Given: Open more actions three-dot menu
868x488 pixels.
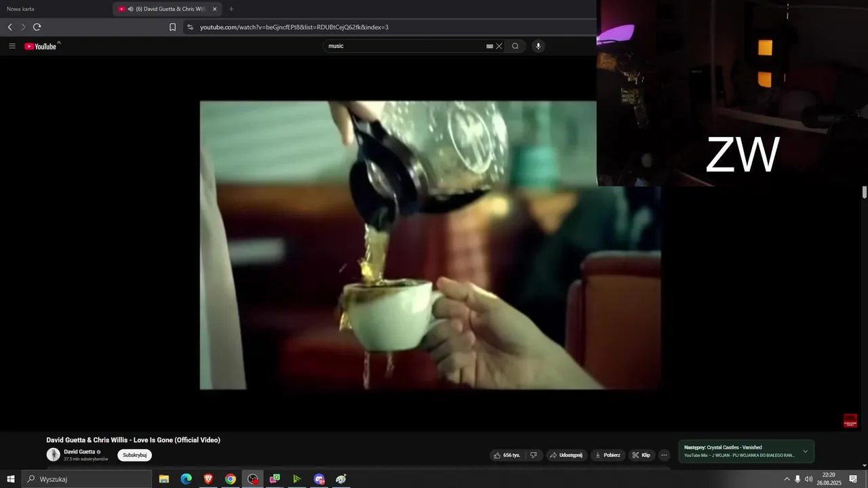Looking at the screenshot, I should pos(665,455).
